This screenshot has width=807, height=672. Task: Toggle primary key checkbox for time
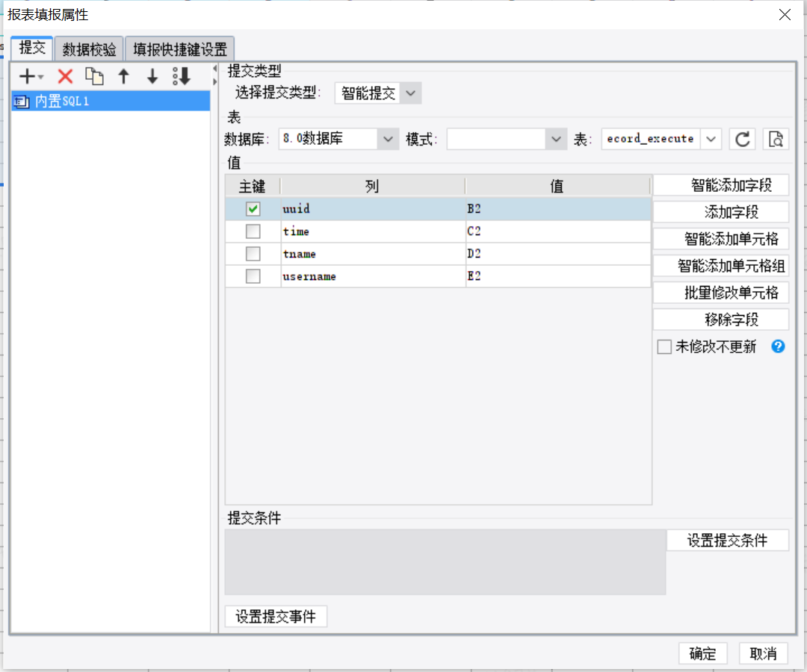click(253, 231)
